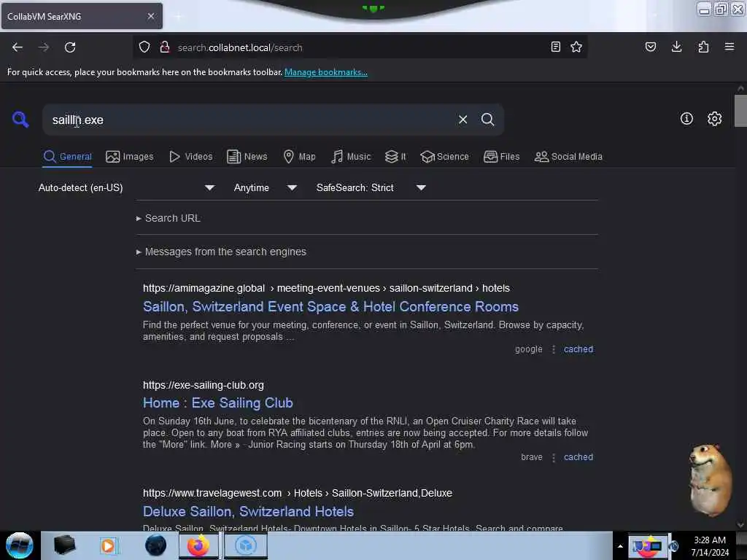
Task: Click the hamster desktop mascot
Action: 710,480
